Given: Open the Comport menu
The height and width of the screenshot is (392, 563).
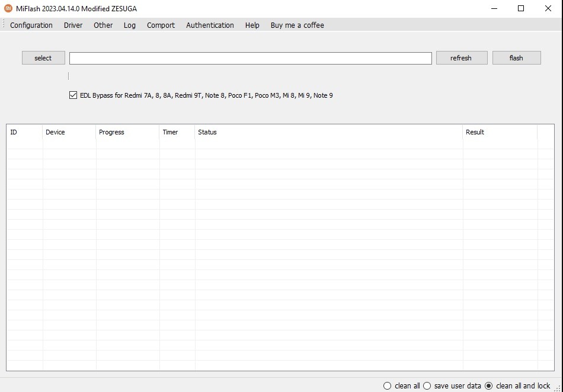Looking at the screenshot, I should tap(161, 25).
